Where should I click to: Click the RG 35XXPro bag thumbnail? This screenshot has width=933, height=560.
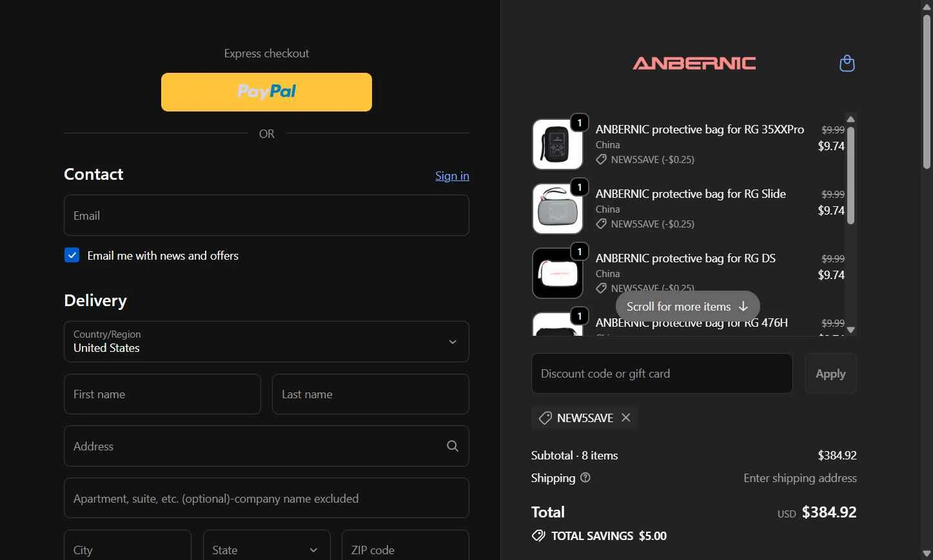pos(558,144)
